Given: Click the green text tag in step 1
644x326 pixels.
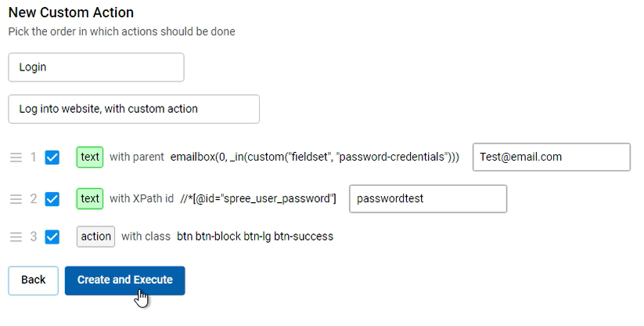Looking at the screenshot, I should 90,157.
